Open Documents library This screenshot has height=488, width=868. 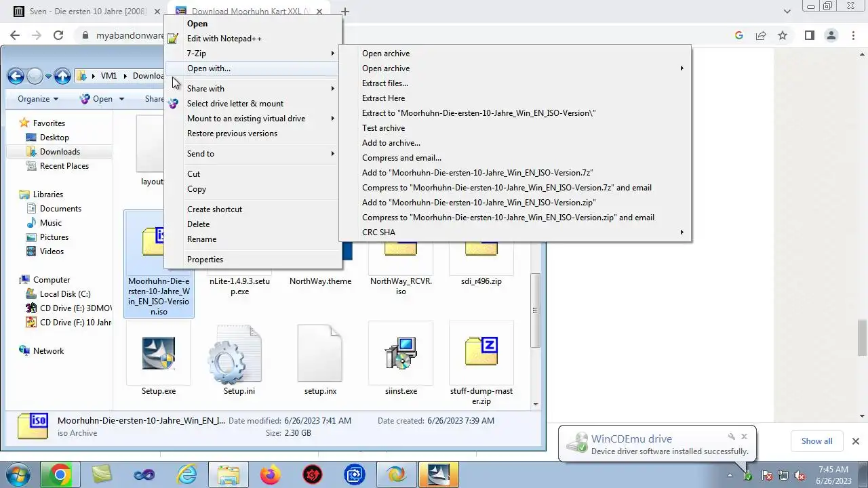pos(60,209)
